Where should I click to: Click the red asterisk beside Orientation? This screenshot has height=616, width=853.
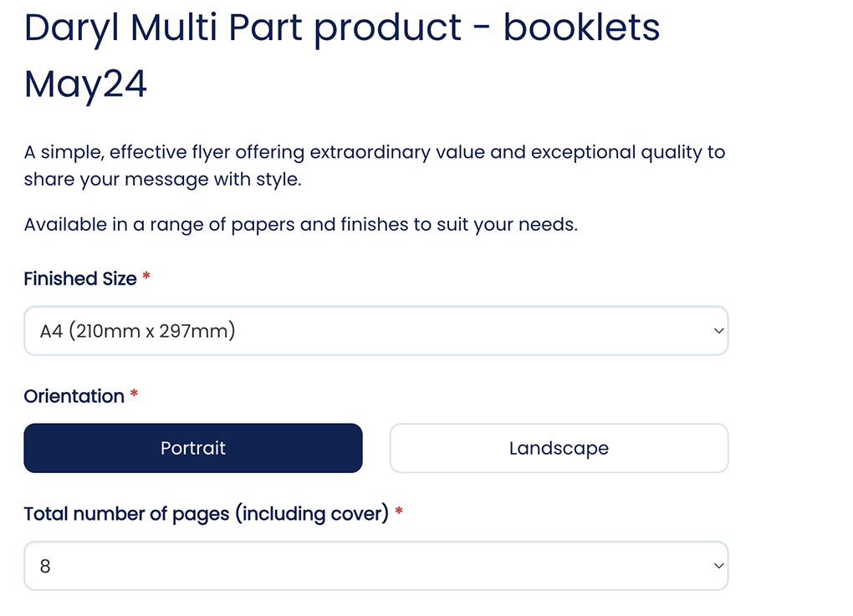[134, 395]
